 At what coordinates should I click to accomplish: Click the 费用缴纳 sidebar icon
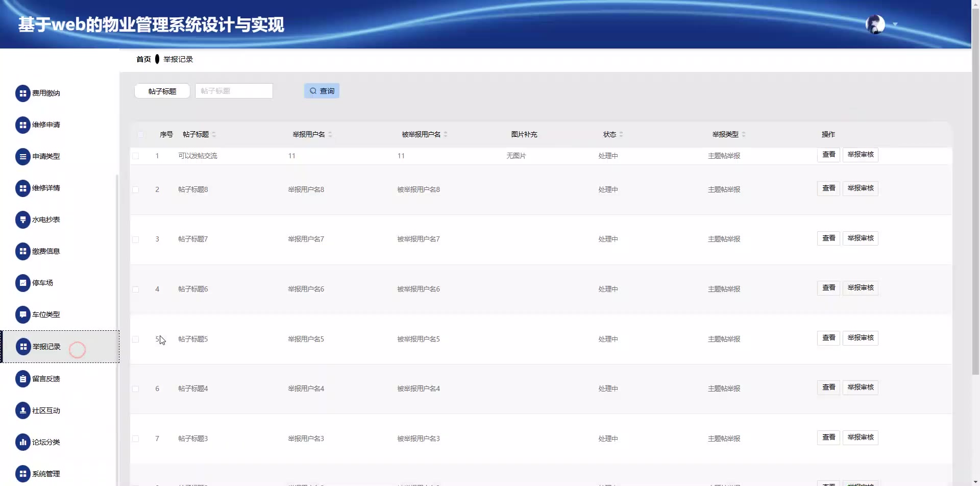(x=23, y=93)
